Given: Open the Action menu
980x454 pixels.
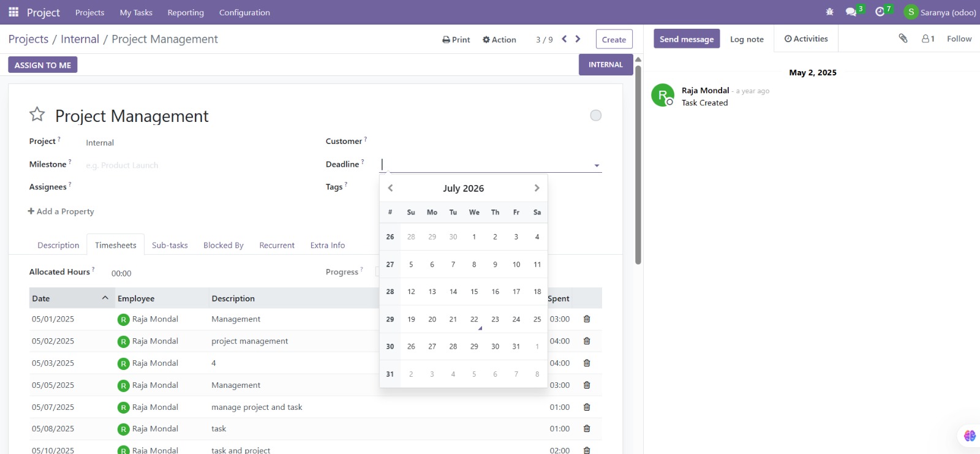Looking at the screenshot, I should pos(499,39).
